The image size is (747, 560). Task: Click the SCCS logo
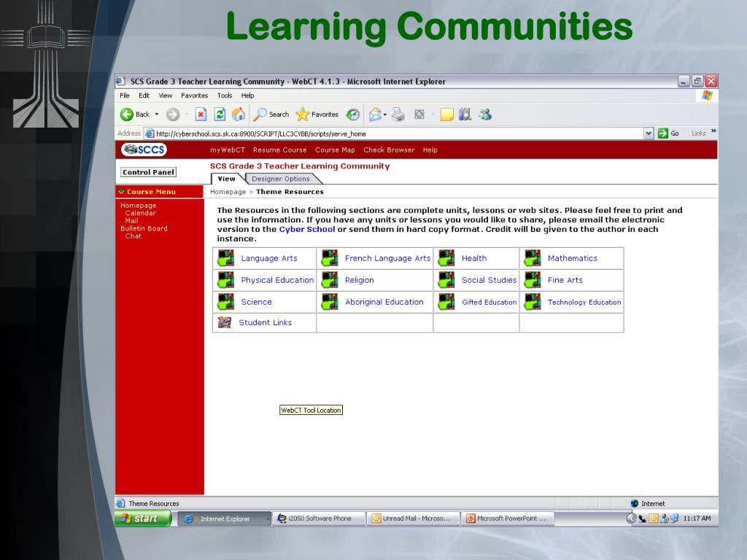(x=144, y=149)
